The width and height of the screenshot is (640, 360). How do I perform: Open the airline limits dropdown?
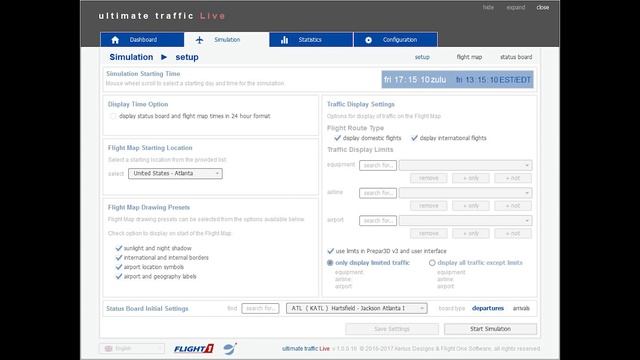click(465, 193)
